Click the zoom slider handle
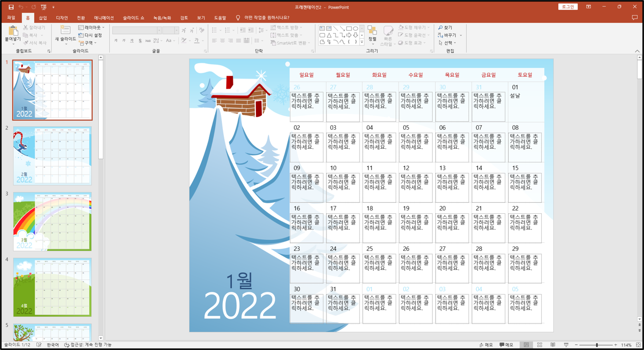Screen dimensions: 644x350 597,345
